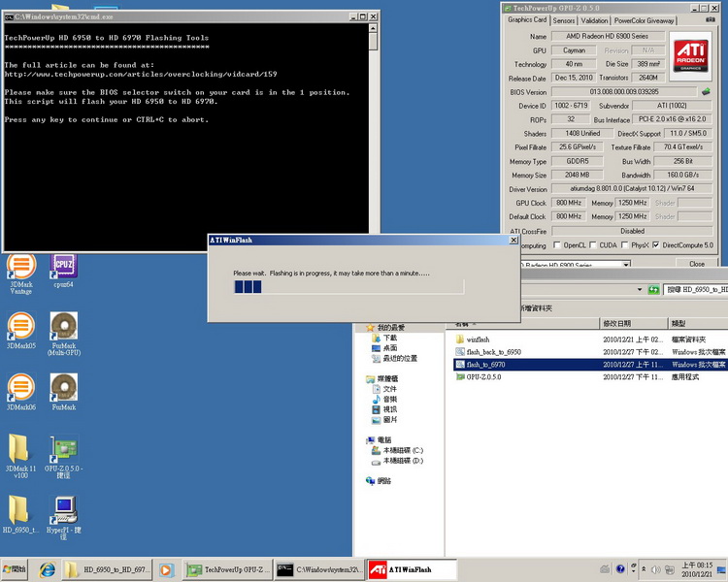The width and height of the screenshot is (728, 582).
Task: Select the HyperPI desktop shortcut
Action: (64, 518)
